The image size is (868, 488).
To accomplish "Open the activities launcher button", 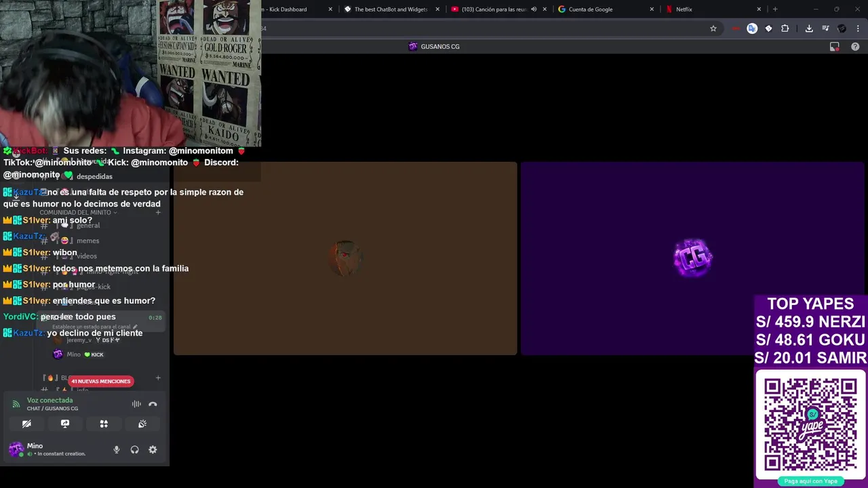I will pyautogui.click(x=104, y=424).
